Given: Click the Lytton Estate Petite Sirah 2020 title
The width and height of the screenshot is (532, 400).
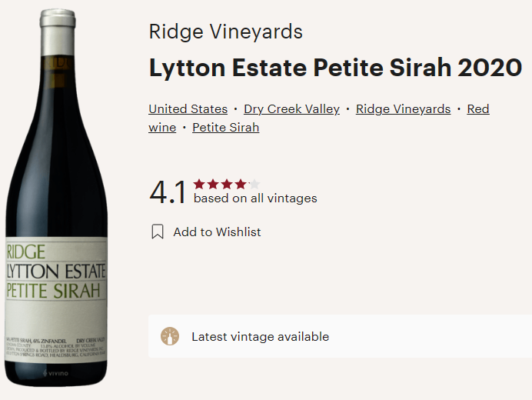Looking at the screenshot, I should [335, 68].
